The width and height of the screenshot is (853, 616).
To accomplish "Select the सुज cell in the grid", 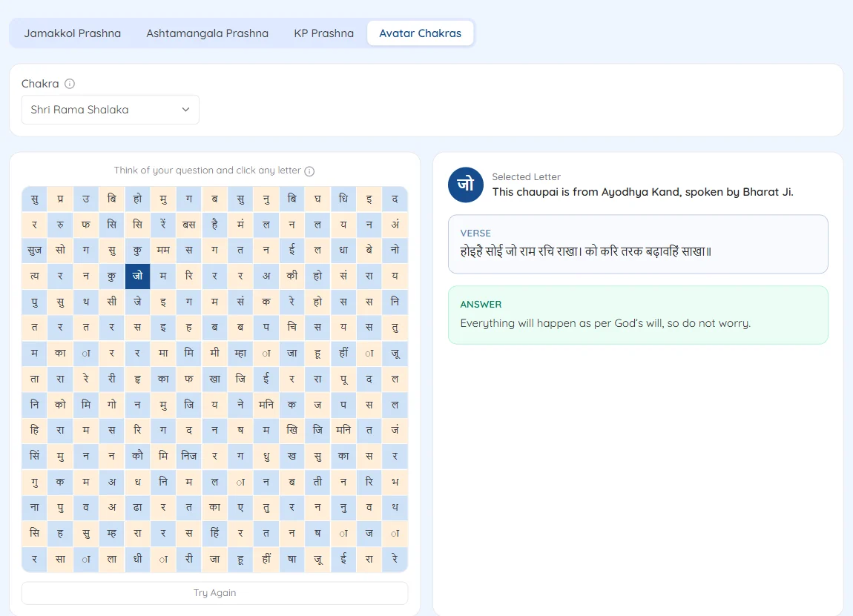I will (x=34, y=250).
